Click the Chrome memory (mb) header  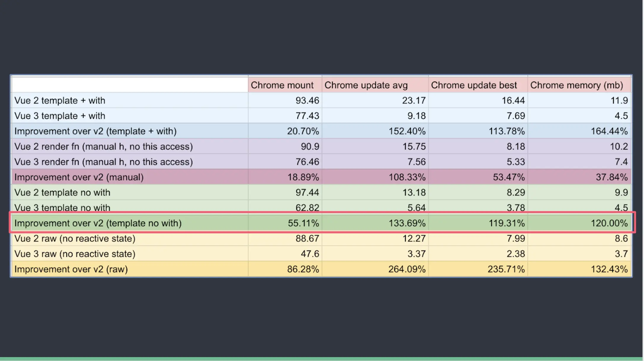(576, 85)
